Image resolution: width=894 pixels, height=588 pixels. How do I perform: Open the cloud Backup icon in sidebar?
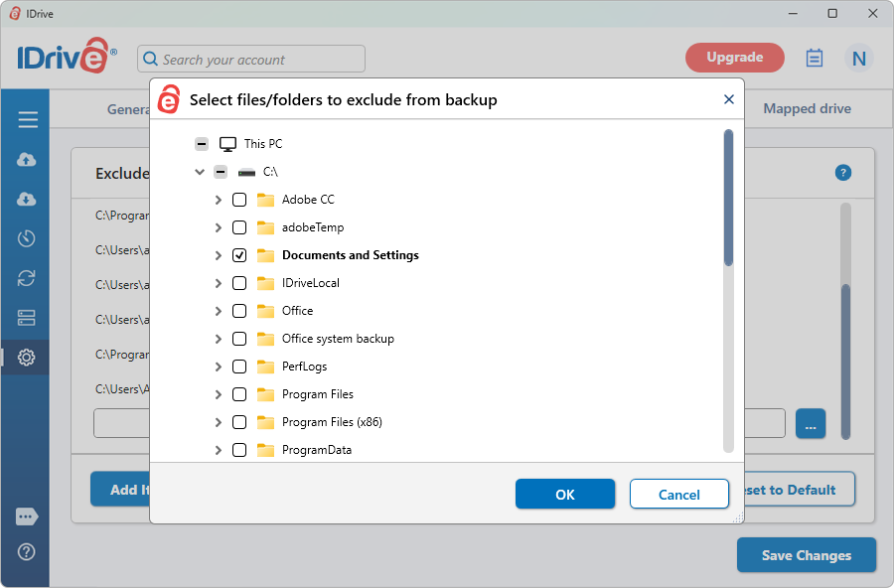[x=27, y=160]
